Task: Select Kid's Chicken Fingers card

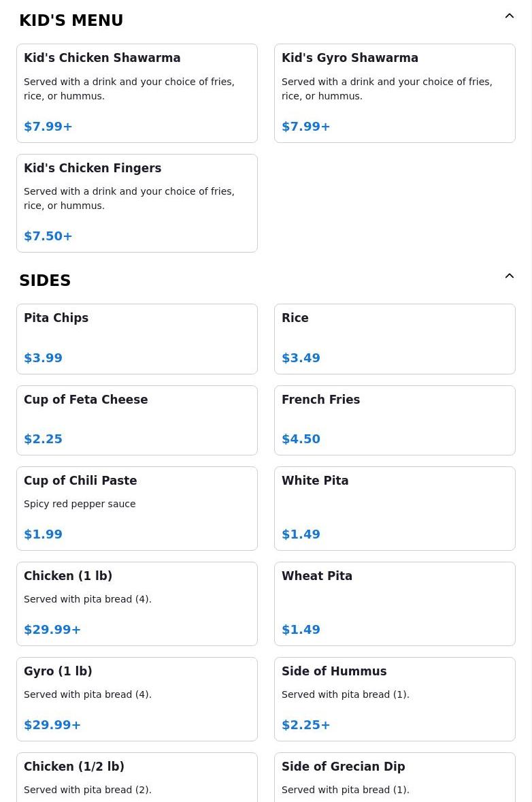Action: coord(137,203)
